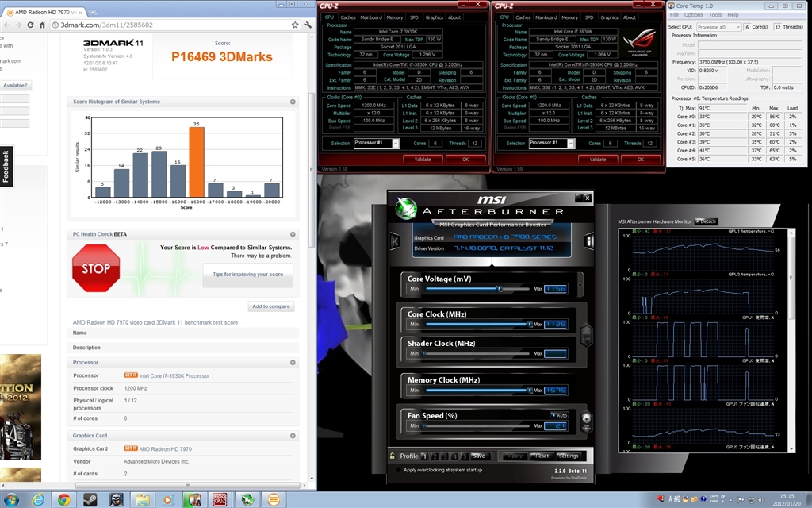Open Core Temp Tools menu
This screenshot has height=508, width=812.
pyautogui.click(x=715, y=15)
